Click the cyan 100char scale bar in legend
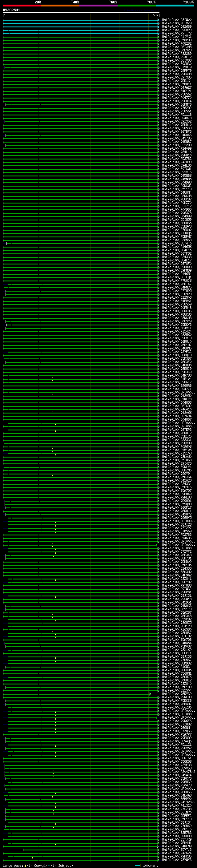This screenshot has width=197, height=868. (x=138, y=866)
